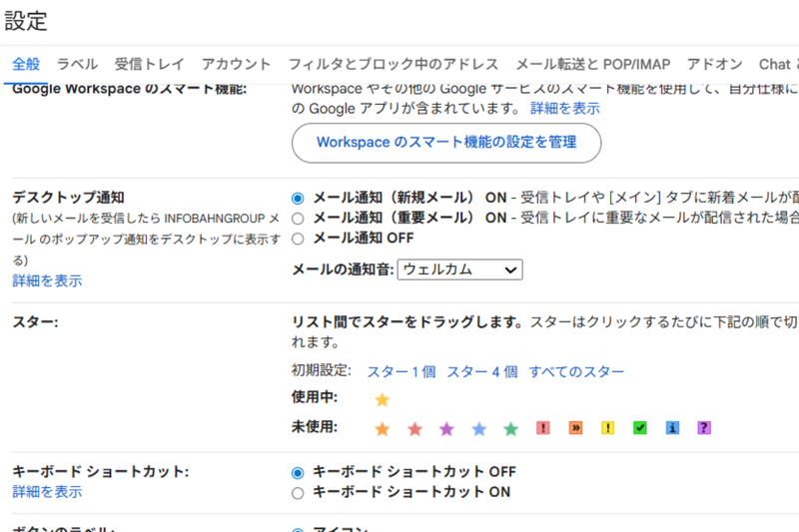Select the red star icon
The image size is (799, 532).
tap(414, 428)
